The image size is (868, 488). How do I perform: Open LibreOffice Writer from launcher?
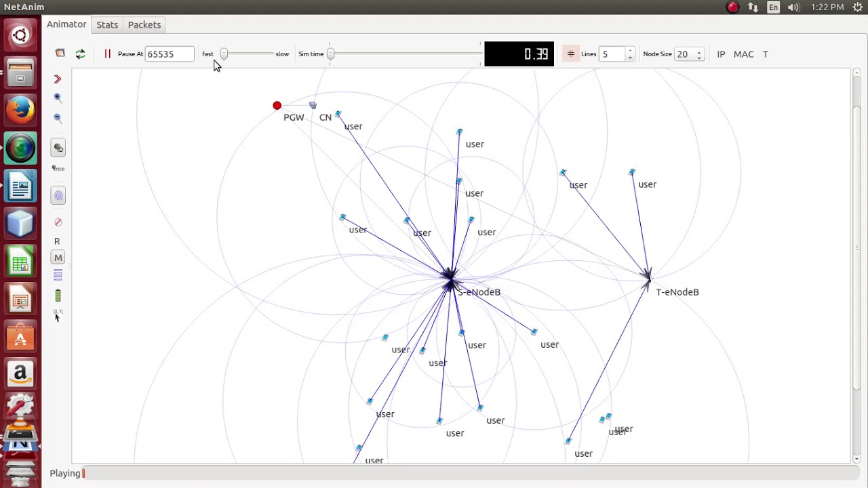(20, 186)
